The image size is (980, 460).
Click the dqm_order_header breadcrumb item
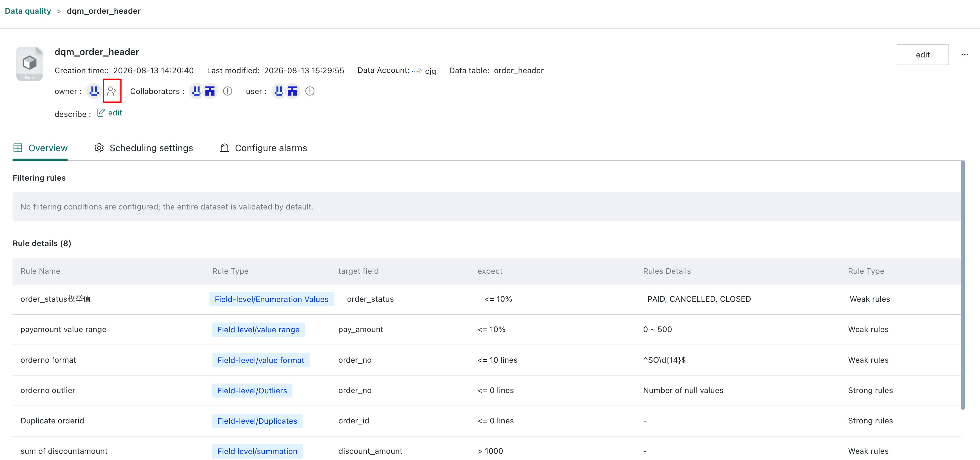tap(104, 11)
